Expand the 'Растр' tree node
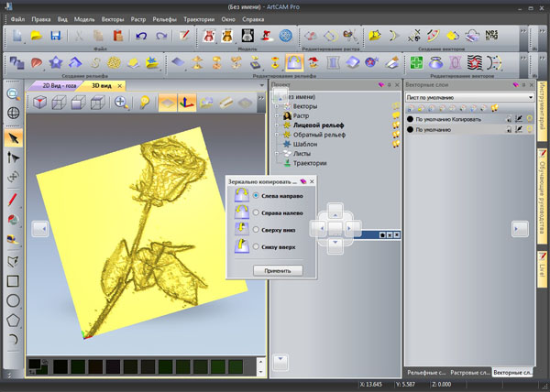The image size is (550, 392). 277,115
